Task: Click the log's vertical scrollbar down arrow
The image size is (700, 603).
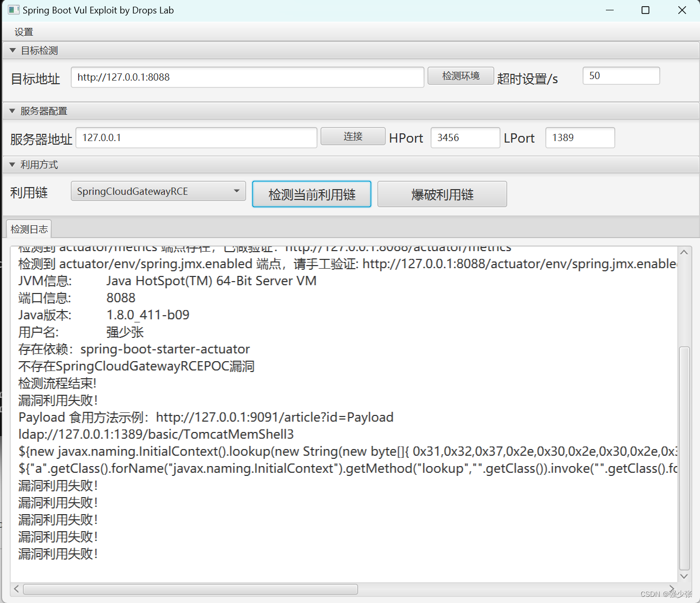Action: tap(684, 576)
